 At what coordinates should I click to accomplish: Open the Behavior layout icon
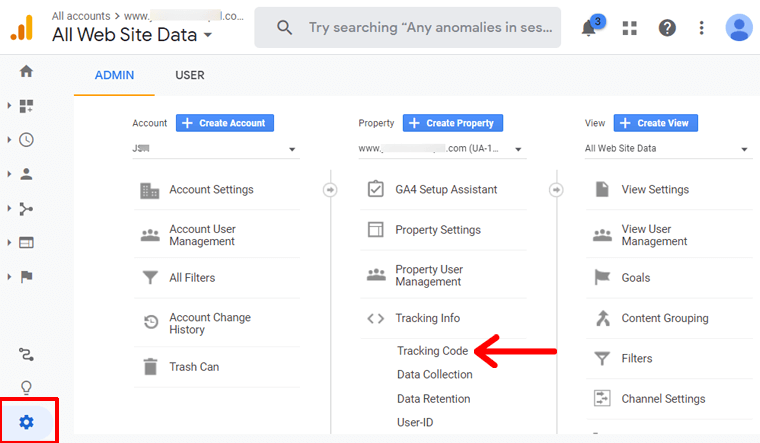click(x=26, y=243)
